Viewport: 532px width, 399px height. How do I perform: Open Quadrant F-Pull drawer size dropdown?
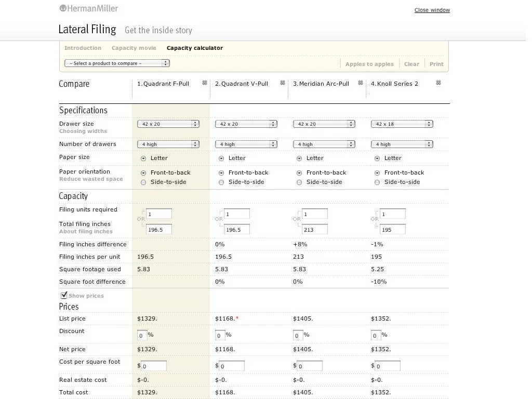168,124
